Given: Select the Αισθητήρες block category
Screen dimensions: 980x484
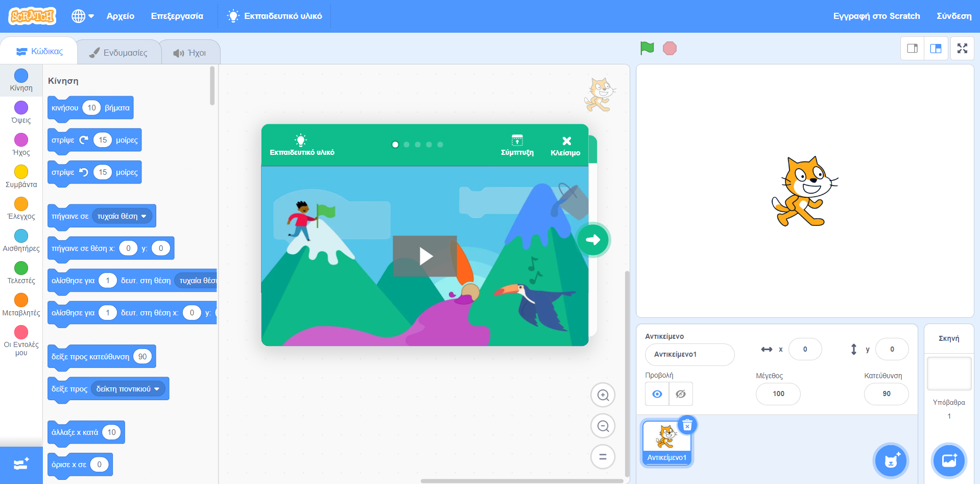Looking at the screenshot, I should tap(21, 241).
